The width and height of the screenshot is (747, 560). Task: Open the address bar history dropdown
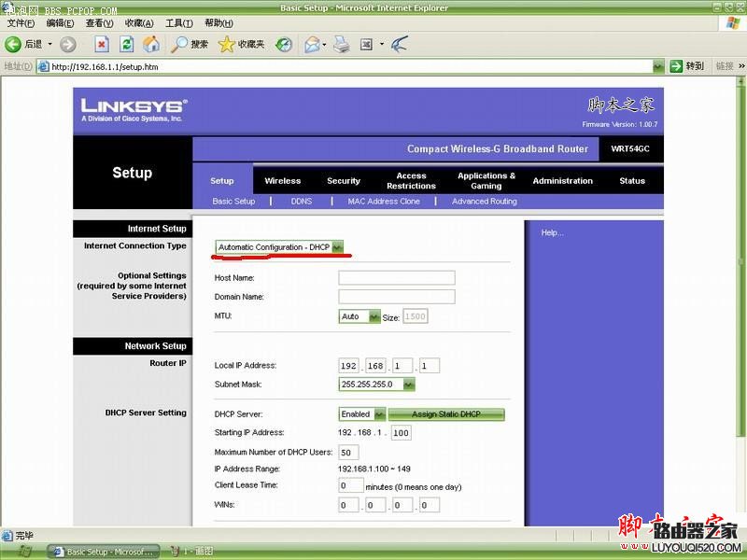(x=658, y=66)
